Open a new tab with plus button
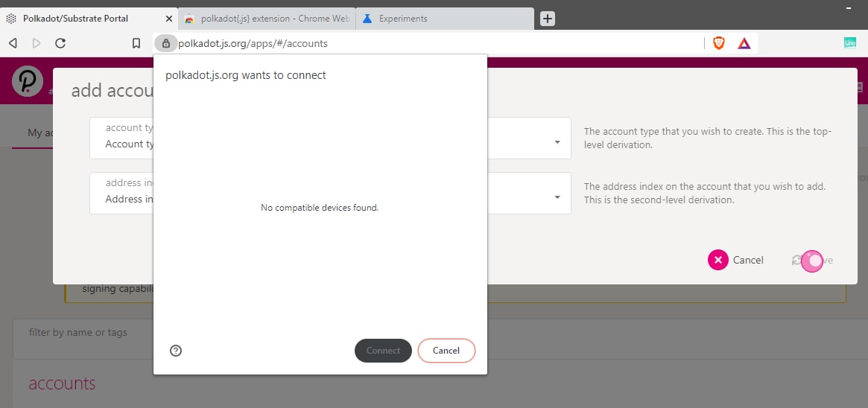The image size is (868, 408). 547,19
